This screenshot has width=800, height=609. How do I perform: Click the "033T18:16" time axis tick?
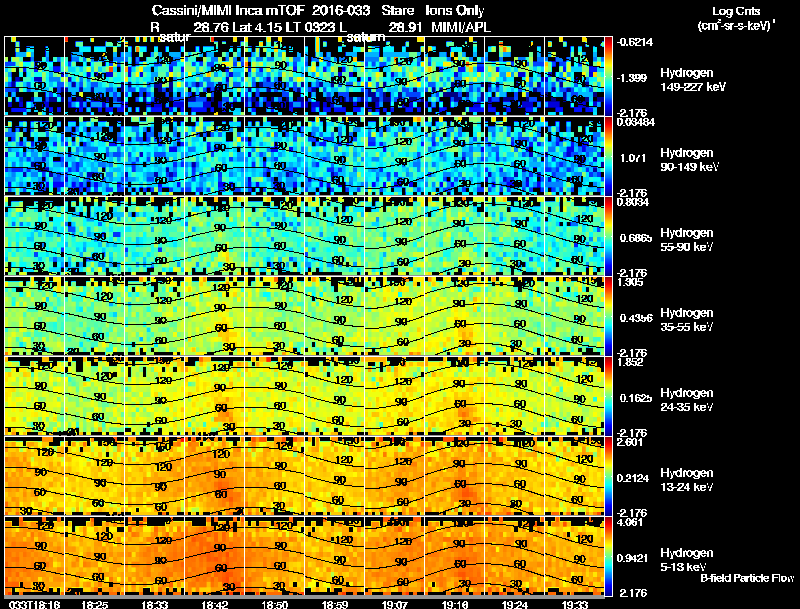[x=35, y=604]
